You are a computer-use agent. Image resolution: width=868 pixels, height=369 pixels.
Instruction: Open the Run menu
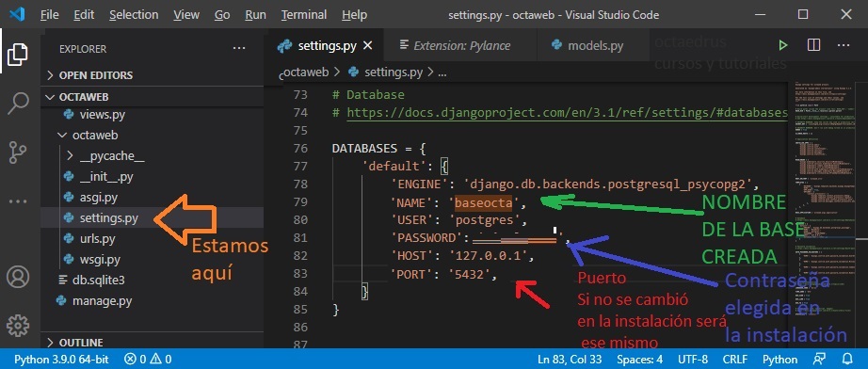[x=255, y=15]
